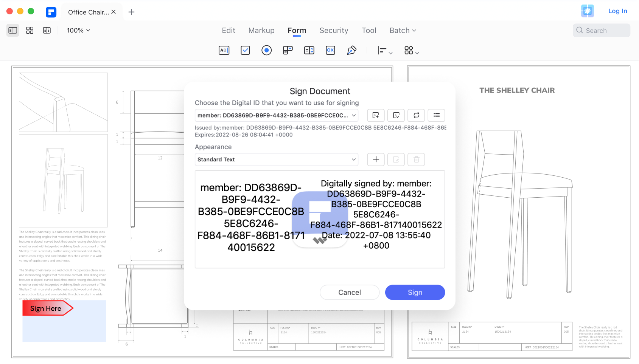639x364 pixels.
Task: Click the Log In link
Action: (617, 11)
